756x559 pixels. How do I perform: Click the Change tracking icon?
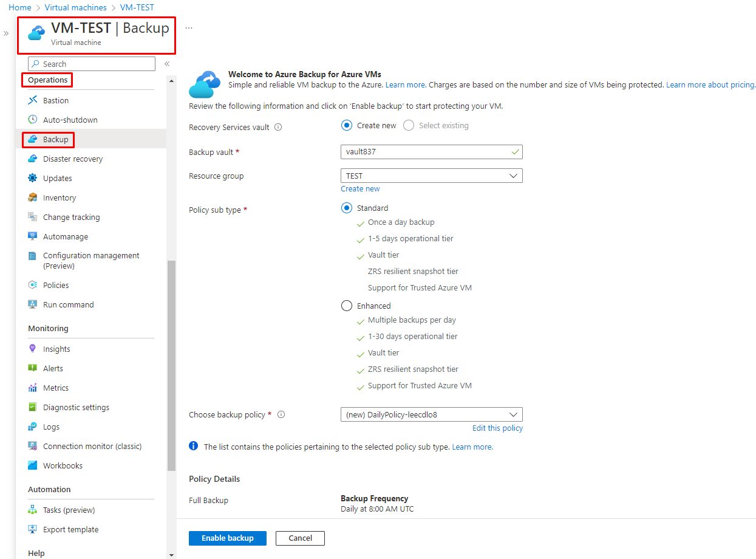tap(33, 217)
